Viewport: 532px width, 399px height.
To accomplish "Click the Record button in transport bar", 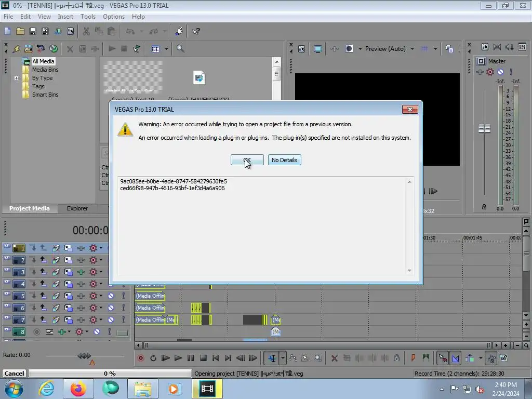I will (x=141, y=358).
